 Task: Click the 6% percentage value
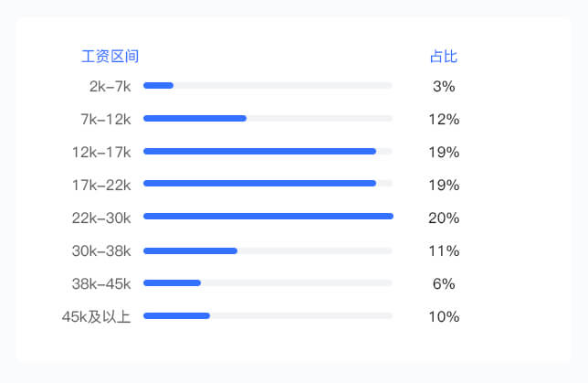point(444,284)
